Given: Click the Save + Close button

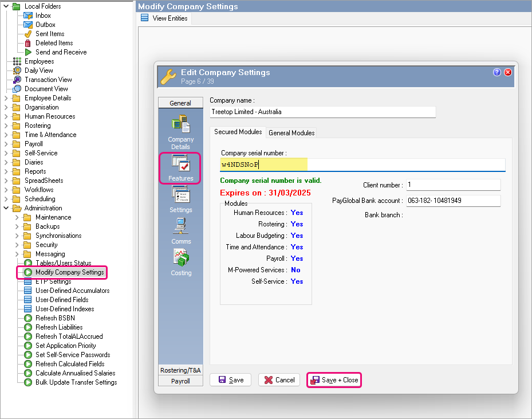Looking at the screenshot, I should [334, 380].
